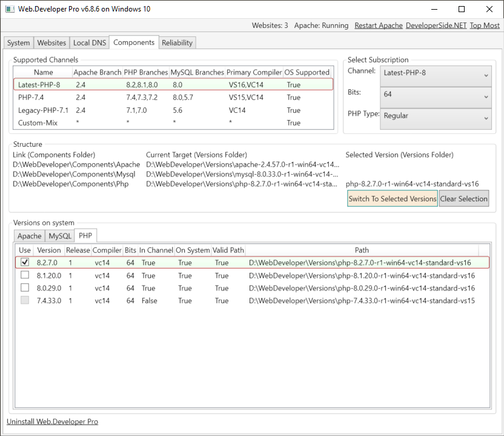This screenshot has width=504, height=436.
Task: Open the PHP Type dropdown showing Regular
Action: 436,119
